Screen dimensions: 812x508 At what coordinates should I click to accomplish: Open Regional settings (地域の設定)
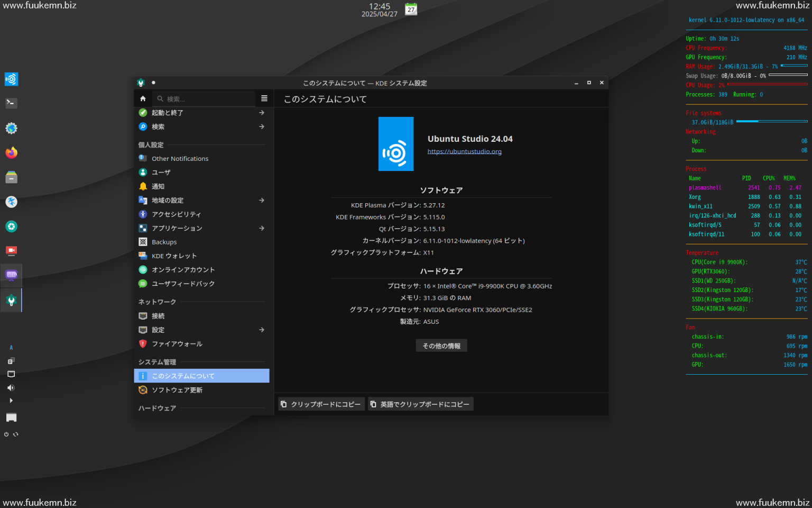(201, 200)
